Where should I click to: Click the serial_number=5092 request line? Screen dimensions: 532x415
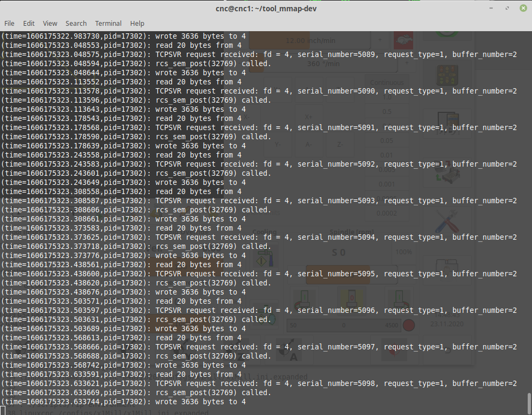coord(258,164)
